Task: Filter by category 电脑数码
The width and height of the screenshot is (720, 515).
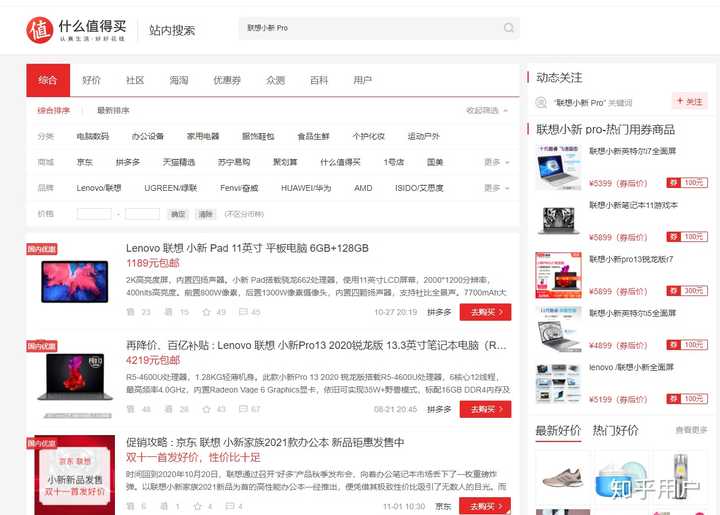Action: [92, 136]
